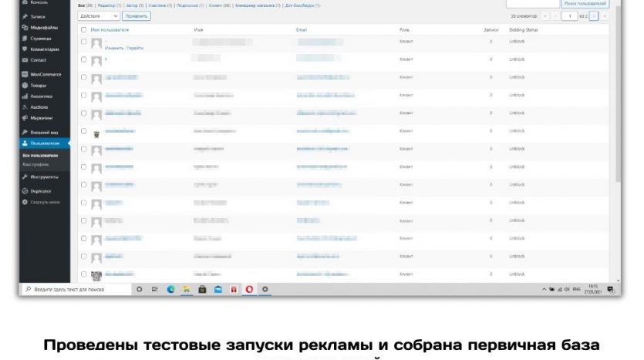Open Microsoft Edge from the taskbar

[x=170, y=289]
